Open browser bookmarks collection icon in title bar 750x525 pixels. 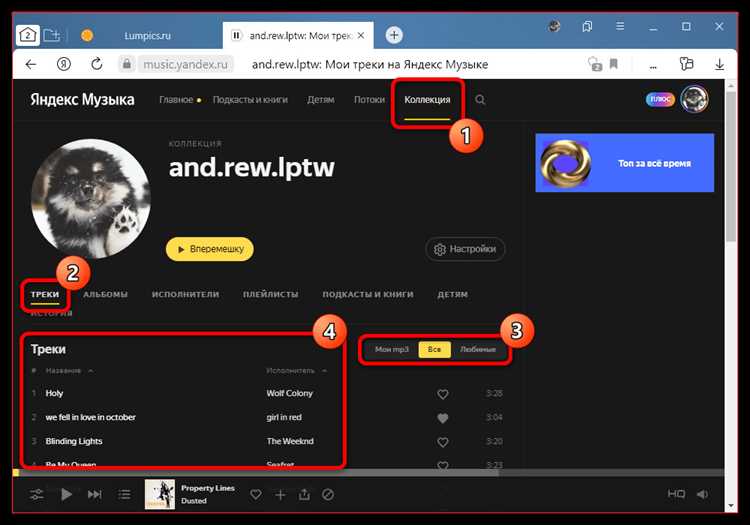(x=587, y=26)
